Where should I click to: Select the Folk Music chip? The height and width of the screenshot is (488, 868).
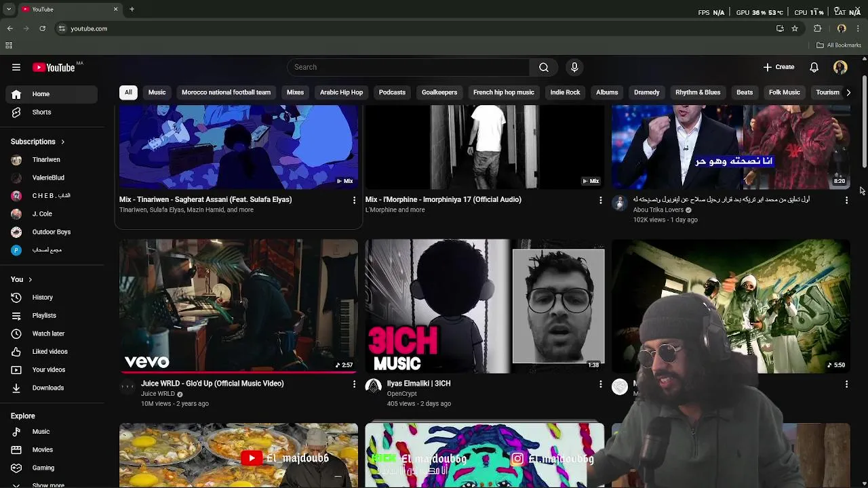coord(785,92)
